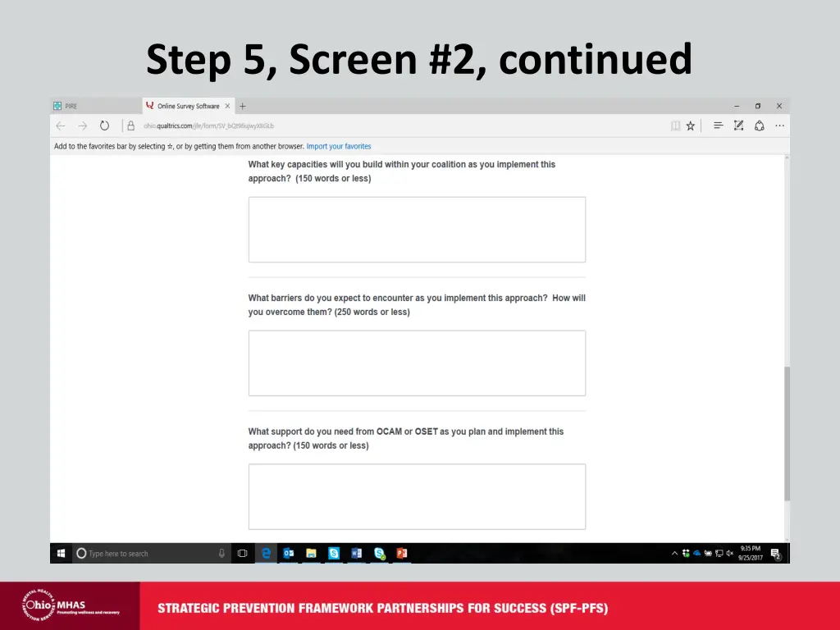Viewport: 840px width, 630px height.
Task: Open Task View in the taskbar
Action: coord(242,554)
